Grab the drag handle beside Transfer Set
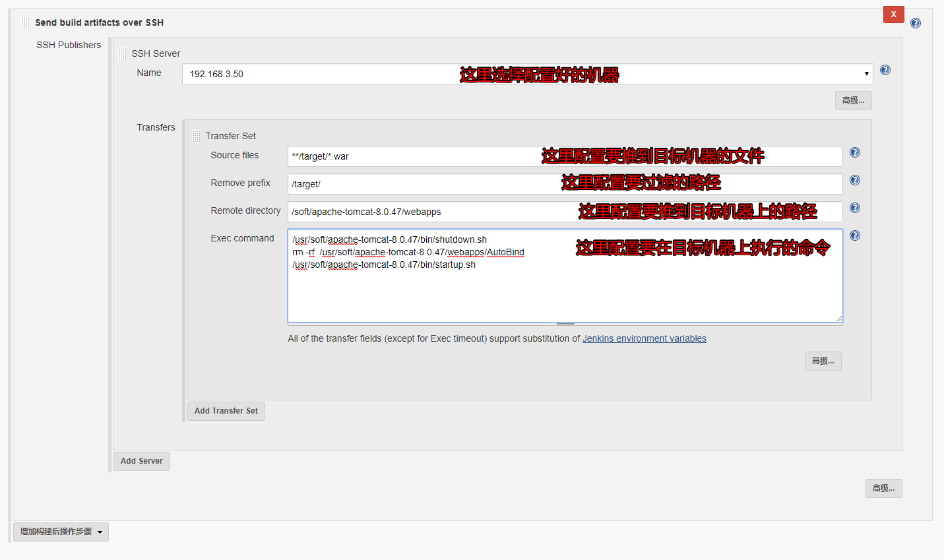 tap(196, 136)
